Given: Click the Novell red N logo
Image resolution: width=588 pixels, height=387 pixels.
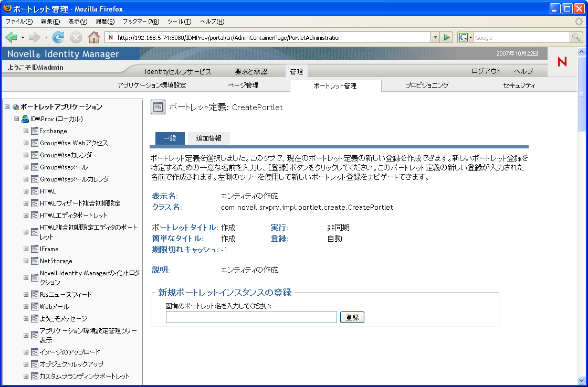Looking at the screenshot, I should (562, 62).
